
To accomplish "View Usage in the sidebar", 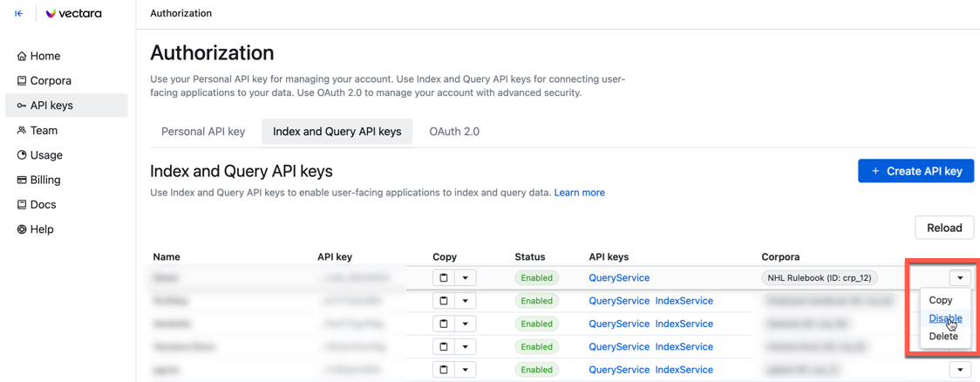I will pyautogui.click(x=45, y=155).
